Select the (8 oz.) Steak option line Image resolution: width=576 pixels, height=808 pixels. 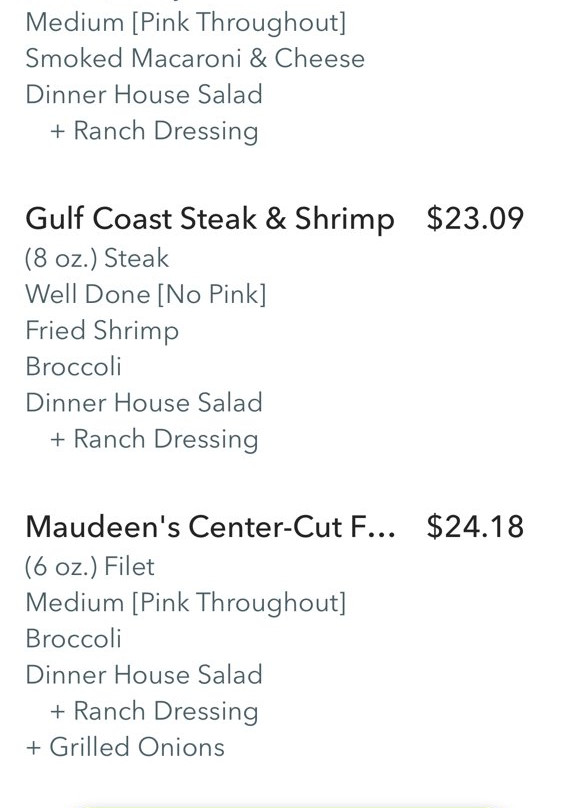pos(97,258)
